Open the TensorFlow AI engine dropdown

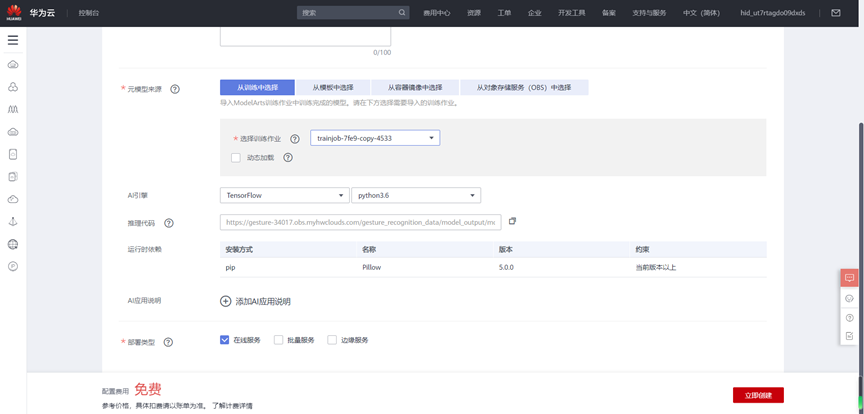(284, 195)
